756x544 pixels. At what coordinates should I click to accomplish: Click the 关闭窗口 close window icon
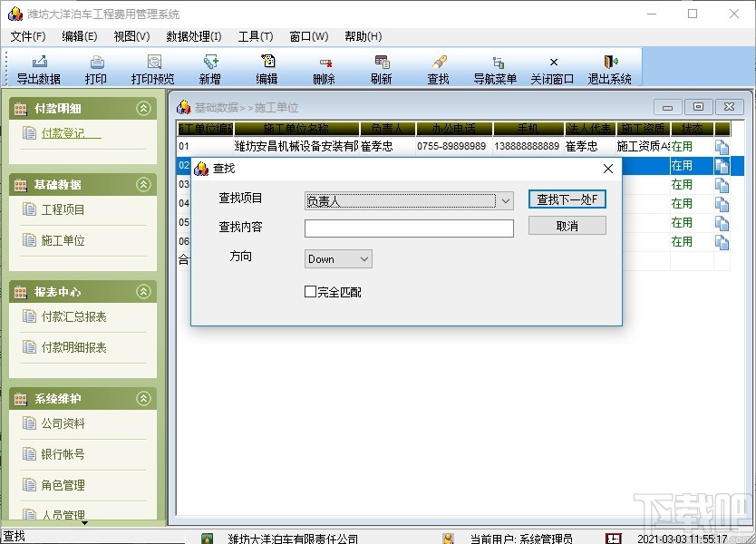[x=551, y=67]
